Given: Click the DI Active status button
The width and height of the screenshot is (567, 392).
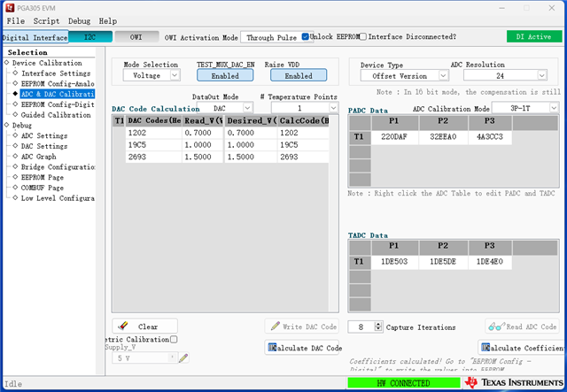Looking at the screenshot, I should pos(534,36).
